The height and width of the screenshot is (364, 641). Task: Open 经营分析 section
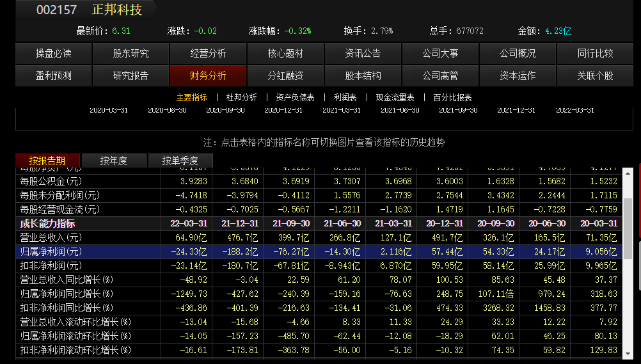coord(208,54)
